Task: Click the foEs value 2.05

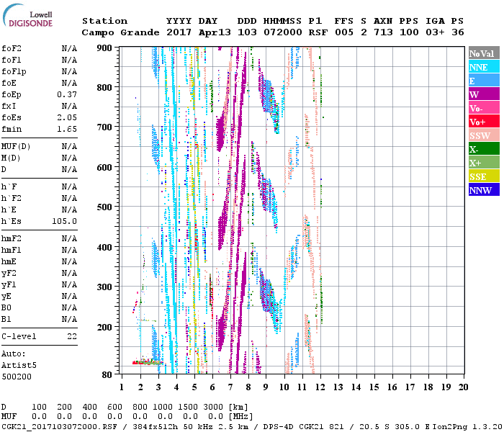Action: [x=67, y=117]
